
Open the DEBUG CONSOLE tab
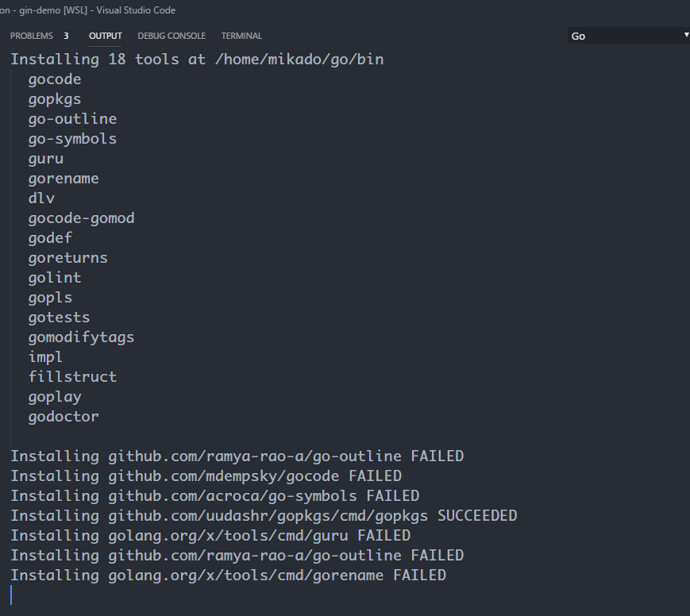coord(172,36)
